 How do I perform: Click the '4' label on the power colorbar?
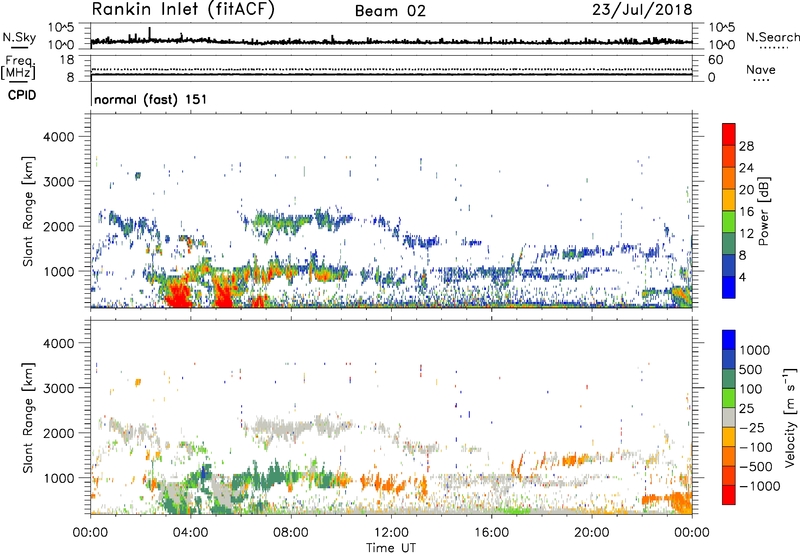742,278
